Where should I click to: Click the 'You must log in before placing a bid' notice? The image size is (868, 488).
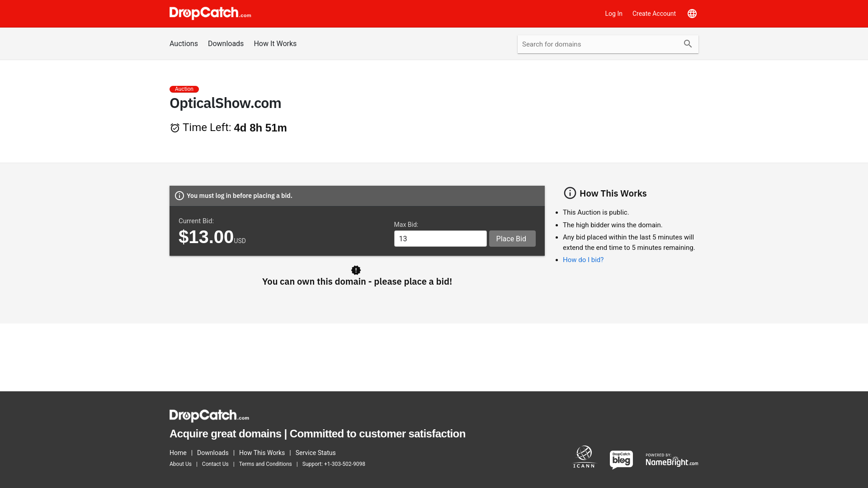pyautogui.click(x=357, y=196)
